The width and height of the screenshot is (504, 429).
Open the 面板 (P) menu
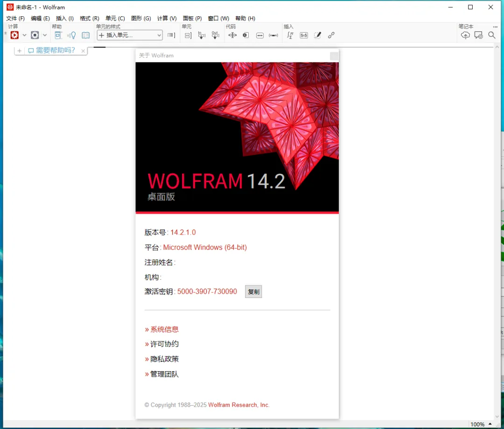[192, 18]
